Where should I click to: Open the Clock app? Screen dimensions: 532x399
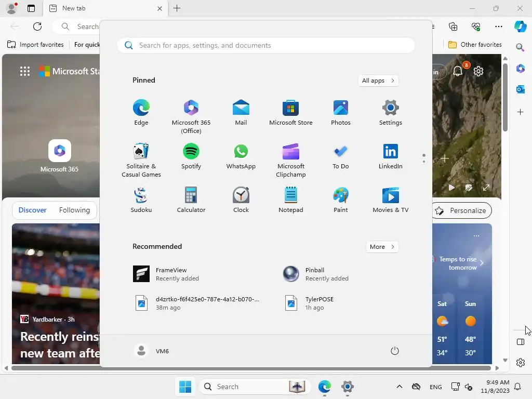pos(241,200)
